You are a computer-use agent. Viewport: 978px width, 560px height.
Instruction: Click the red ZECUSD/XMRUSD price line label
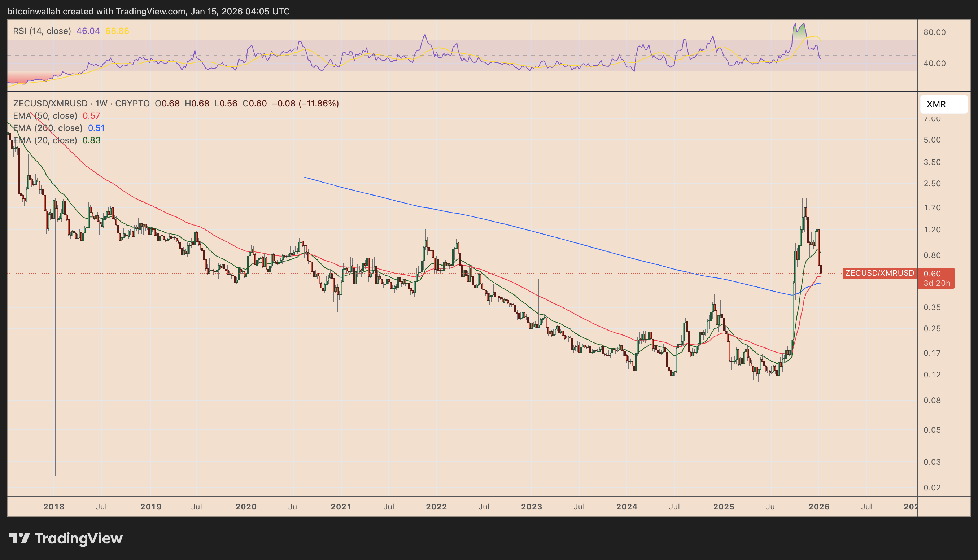(x=879, y=273)
